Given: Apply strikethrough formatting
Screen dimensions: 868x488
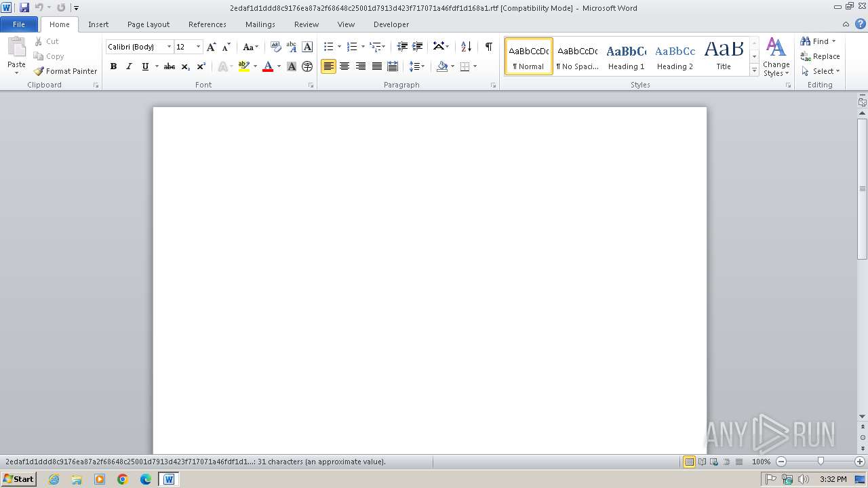Looking at the screenshot, I should [170, 66].
